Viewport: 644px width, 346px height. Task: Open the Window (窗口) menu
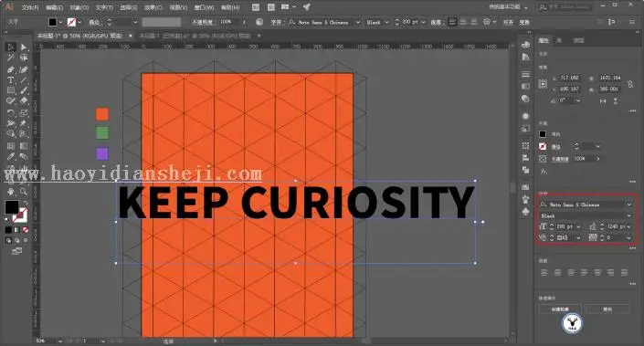(x=204, y=7)
